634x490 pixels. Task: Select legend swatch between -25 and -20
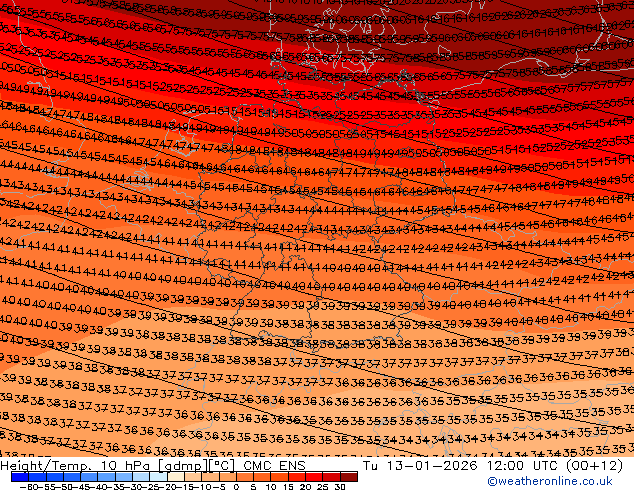click(158, 477)
